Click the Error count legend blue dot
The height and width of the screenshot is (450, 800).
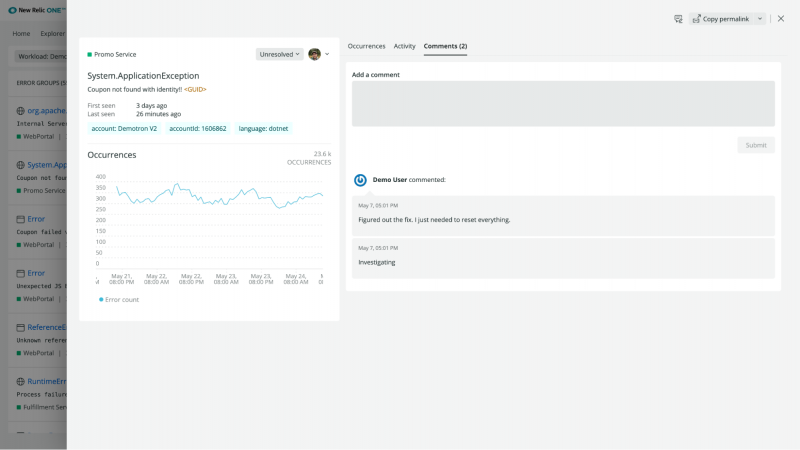[x=101, y=299]
